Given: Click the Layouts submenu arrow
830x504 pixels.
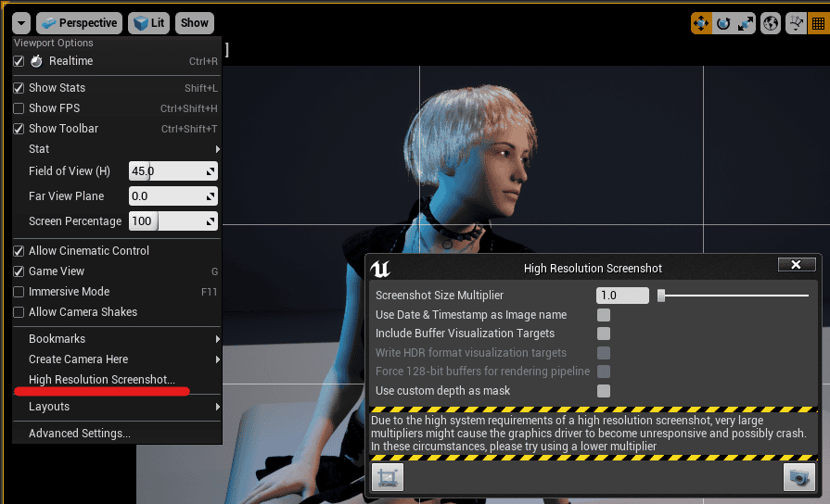Looking at the screenshot, I should pos(218,407).
